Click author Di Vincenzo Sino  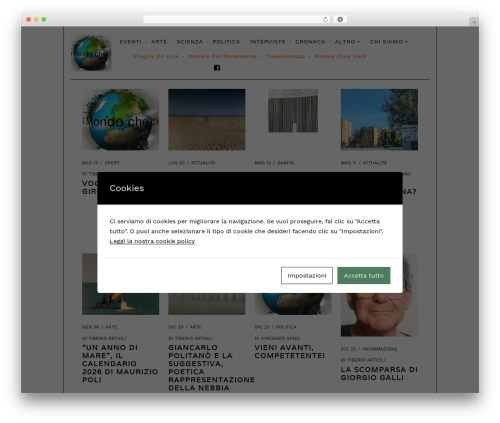point(277,338)
